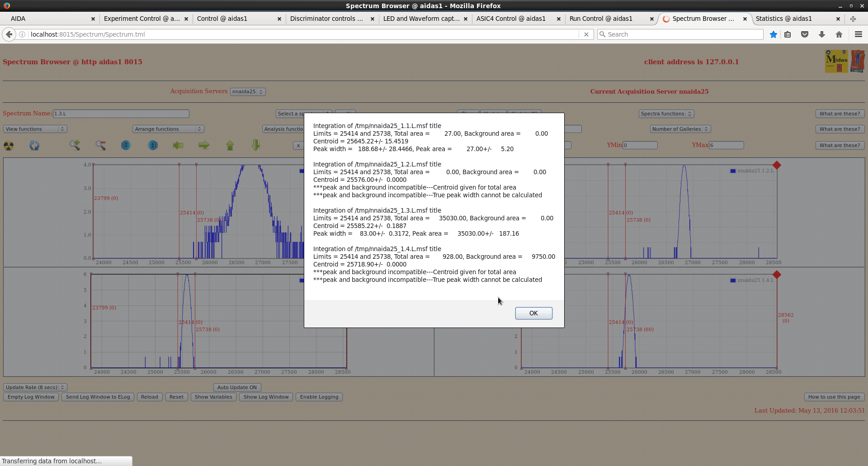Viewport: 868px width, 466px height.
Task: Click the green down arrow icon
Action: (x=256, y=145)
